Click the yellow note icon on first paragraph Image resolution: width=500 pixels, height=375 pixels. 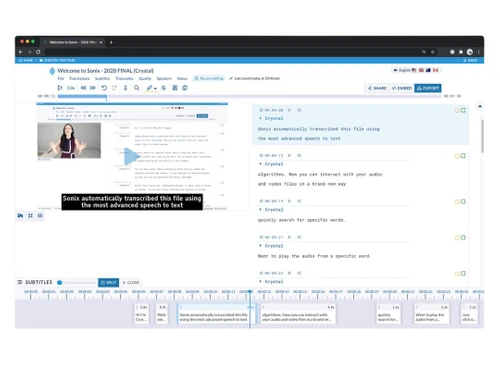(457, 110)
